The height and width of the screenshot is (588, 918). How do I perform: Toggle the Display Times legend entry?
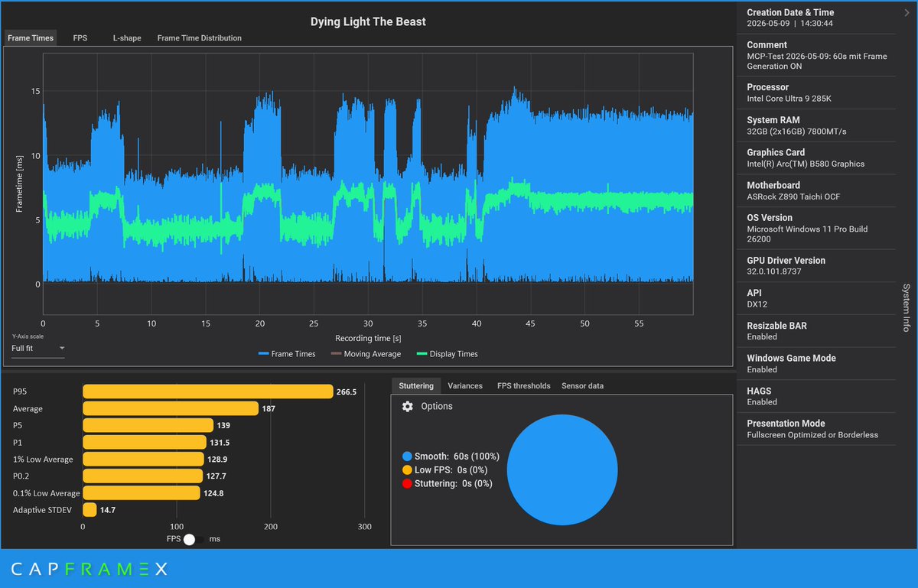(x=448, y=354)
